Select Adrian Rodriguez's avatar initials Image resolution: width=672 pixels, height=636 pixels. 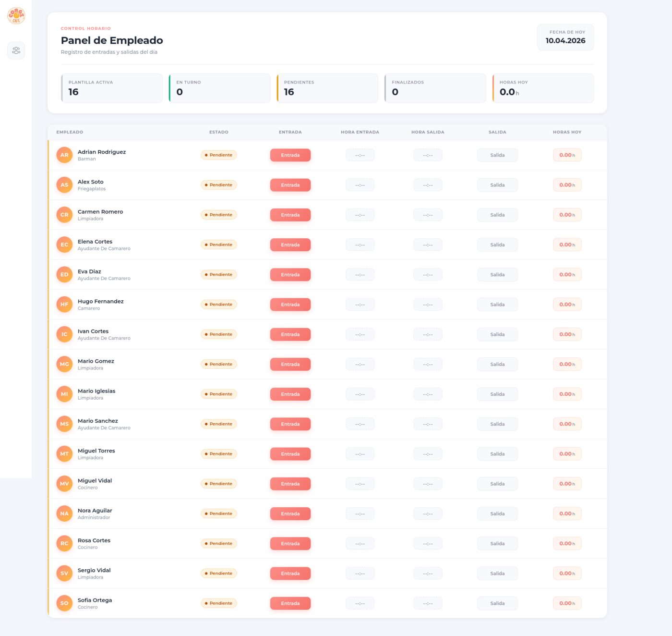coord(64,155)
